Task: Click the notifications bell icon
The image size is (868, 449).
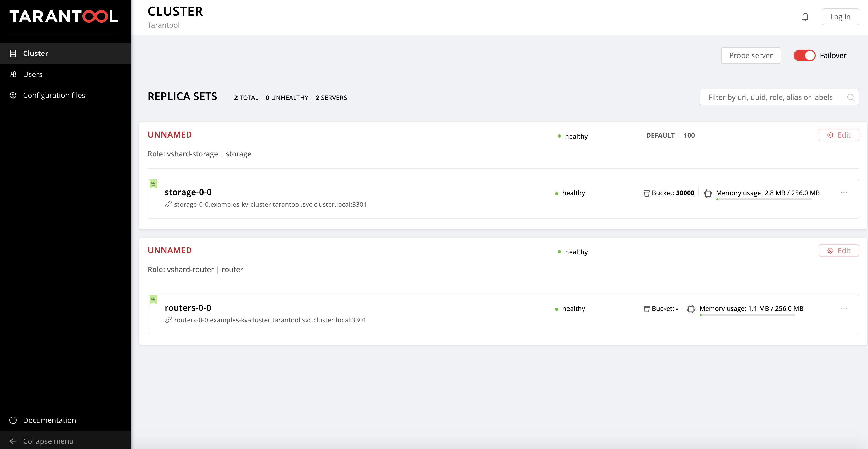Action: pyautogui.click(x=805, y=17)
